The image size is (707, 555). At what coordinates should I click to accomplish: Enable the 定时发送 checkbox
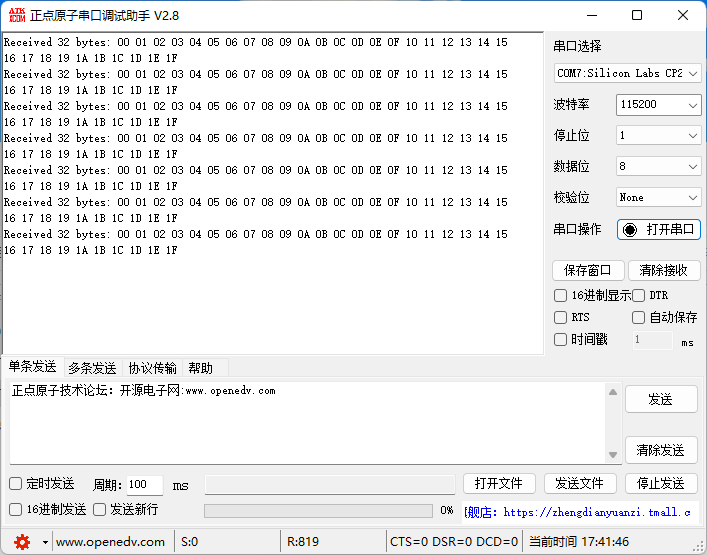pyautogui.click(x=15, y=484)
